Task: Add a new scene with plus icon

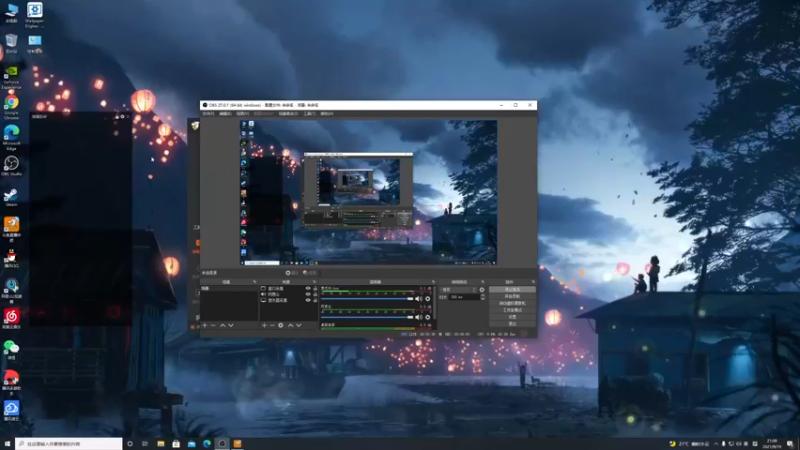Action: 205,325
